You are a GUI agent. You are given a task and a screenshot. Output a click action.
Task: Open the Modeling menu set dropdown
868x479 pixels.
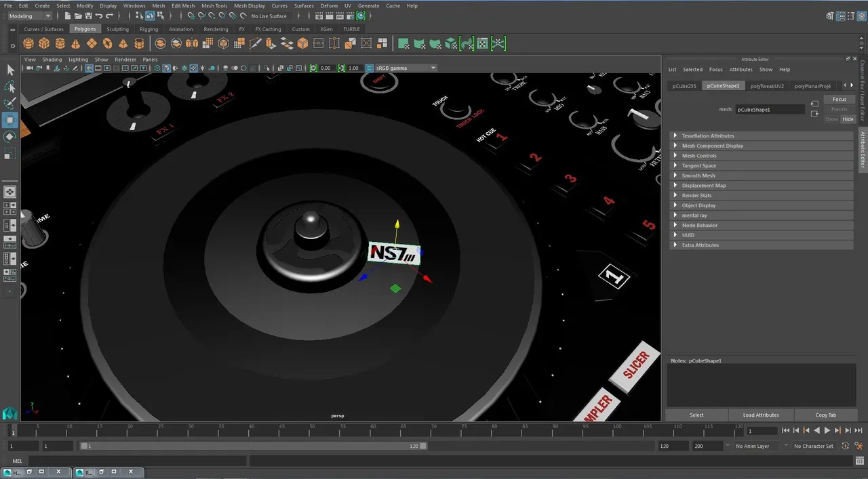[30, 16]
